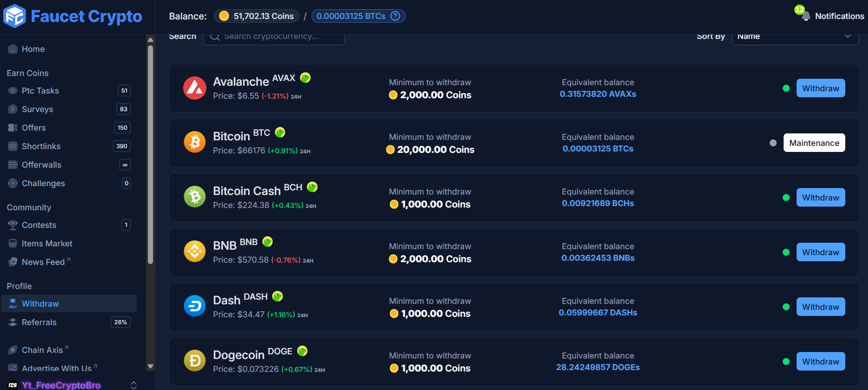This screenshot has width=868, height=390.
Task: Select Withdraw in Profile section
Action: coord(69,304)
